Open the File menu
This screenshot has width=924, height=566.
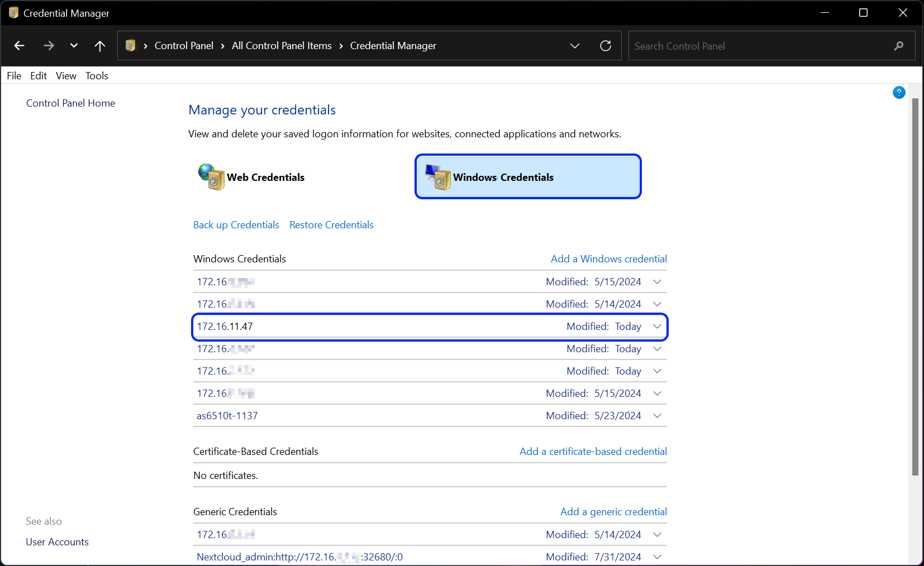[x=13, y=75]
